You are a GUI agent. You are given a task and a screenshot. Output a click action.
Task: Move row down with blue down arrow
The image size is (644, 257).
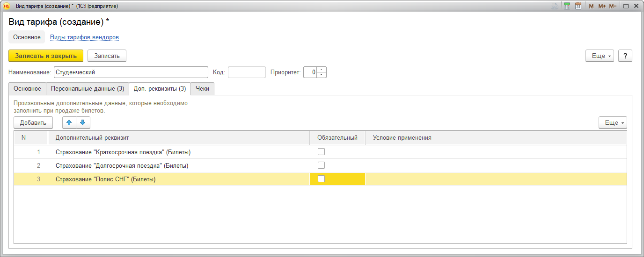click(83, 122)
